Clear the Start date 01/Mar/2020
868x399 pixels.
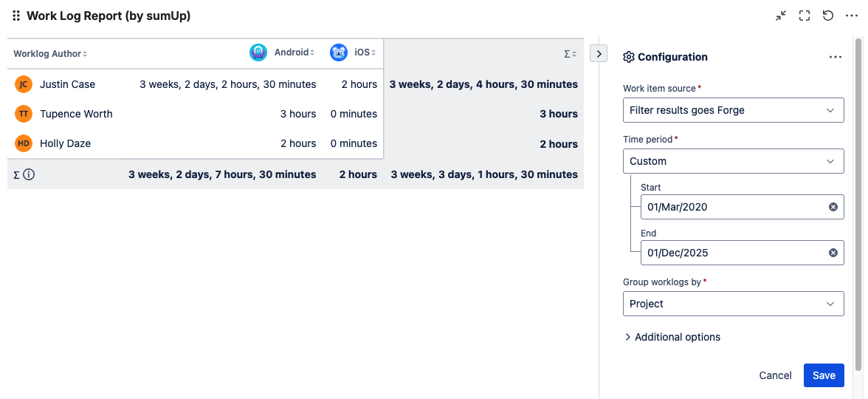833,207
